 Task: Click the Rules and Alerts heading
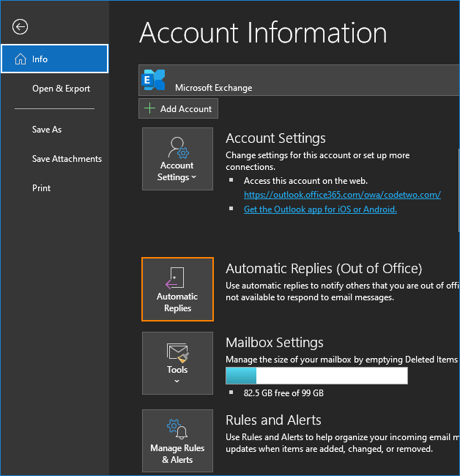coord(273,420)
